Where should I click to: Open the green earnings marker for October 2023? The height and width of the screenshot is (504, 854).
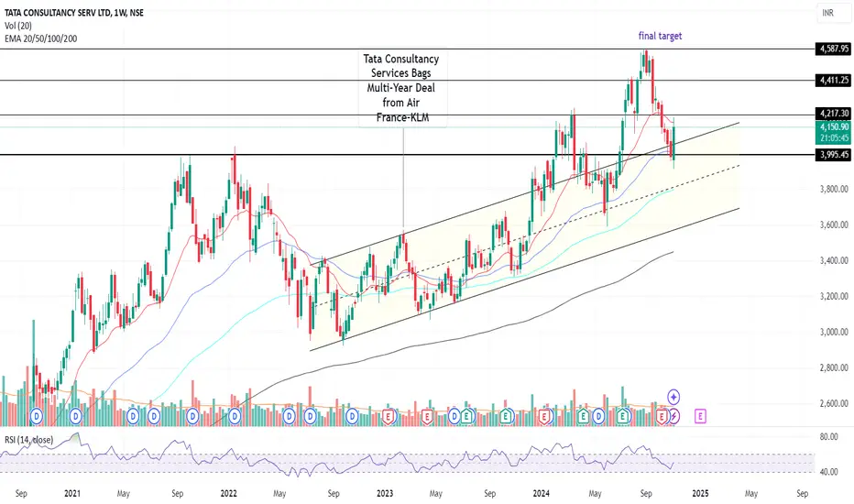(507, 417)
